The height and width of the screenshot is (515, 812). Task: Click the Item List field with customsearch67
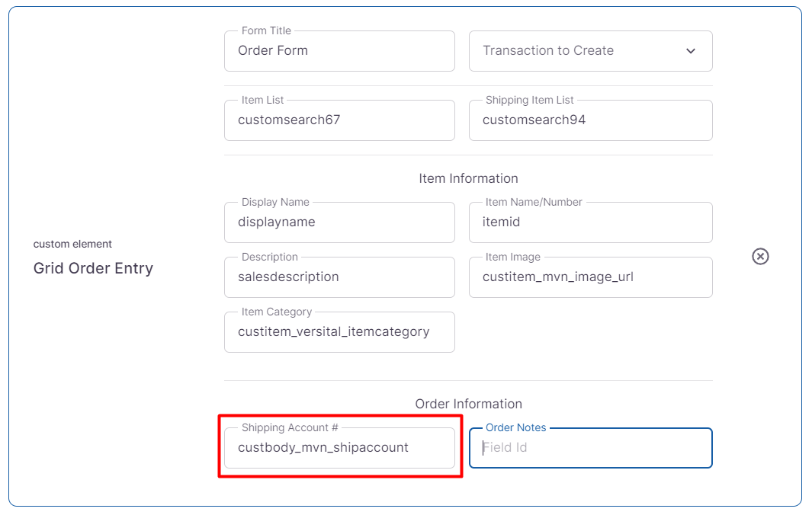[x=339, y=120]
